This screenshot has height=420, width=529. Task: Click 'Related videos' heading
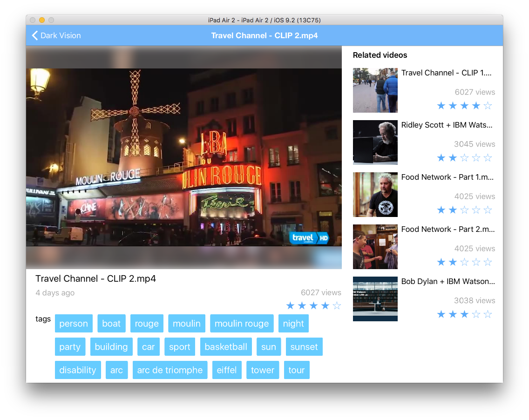tap(380, 55)
